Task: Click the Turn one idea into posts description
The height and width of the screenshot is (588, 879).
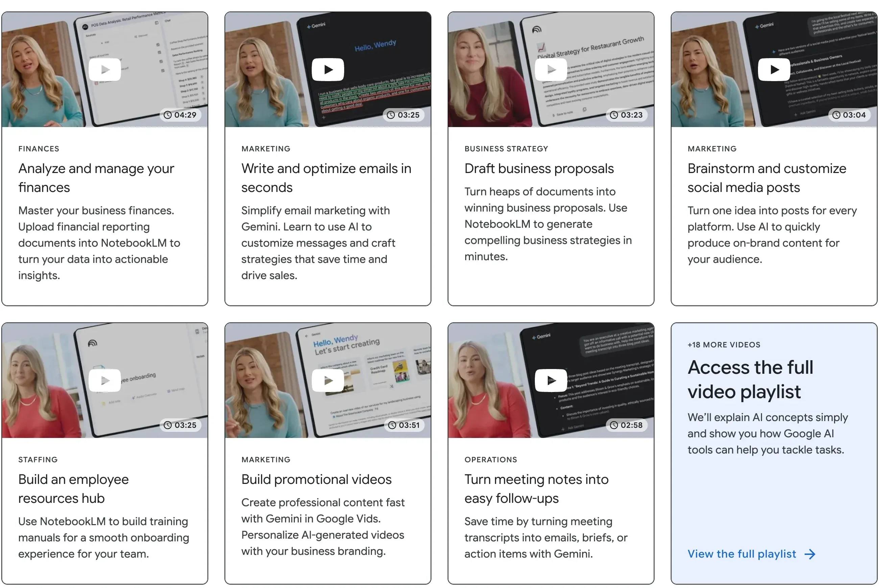Action: [772, 235]
